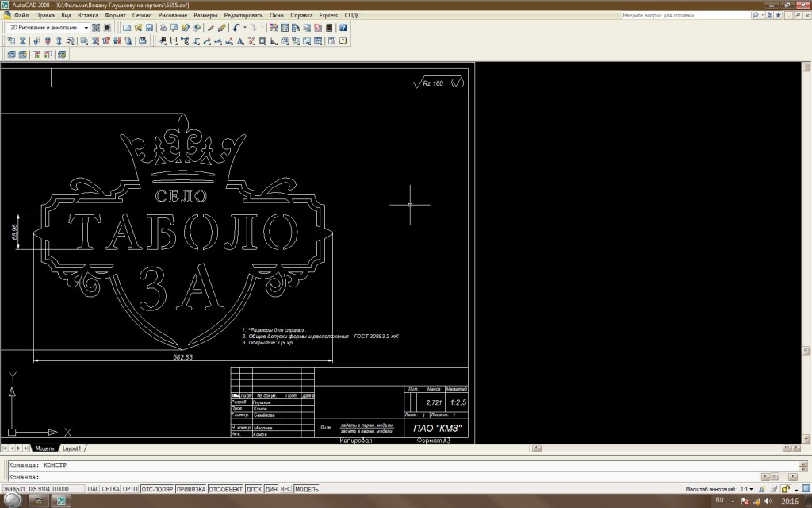Toggle ОРТО orthogonal mode
Viewport: 812px width, 508px height.
tap(130, 489)
